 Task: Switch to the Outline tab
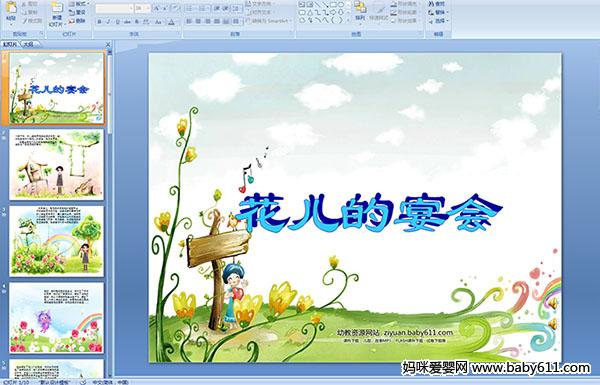[x=28, y=44]
